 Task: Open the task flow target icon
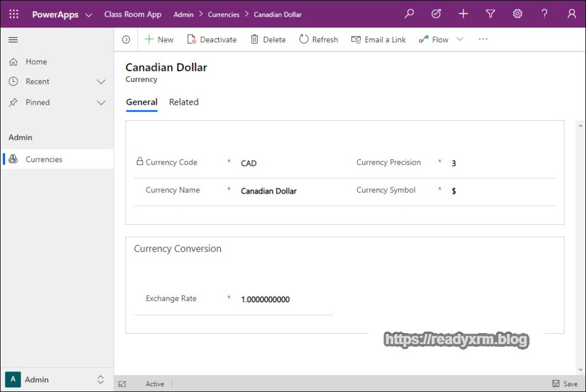[x=436, y=14]
